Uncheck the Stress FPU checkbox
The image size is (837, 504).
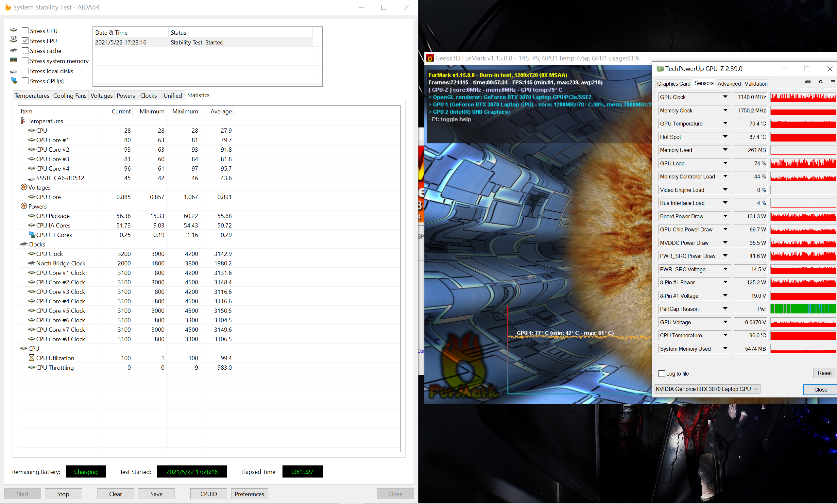25,41
